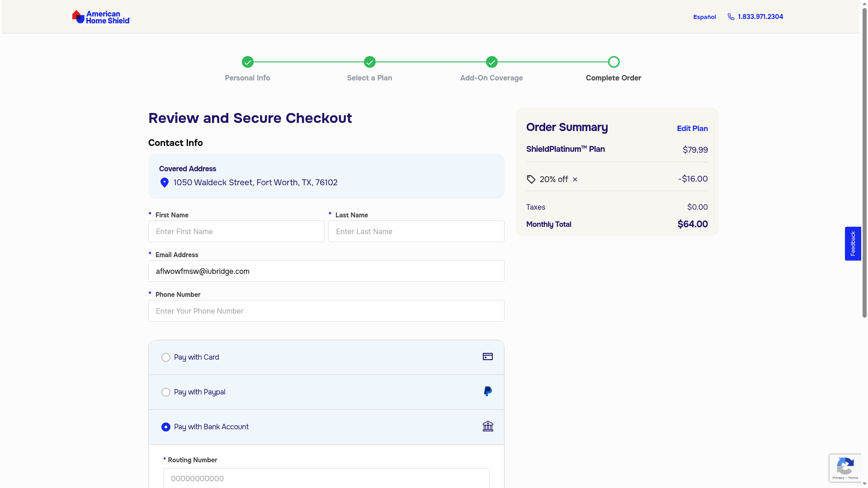Image resolution: width=868 pixels, height=488 pixels.
Task: Click the Routing Number field
Action: (x=326, y=478)
